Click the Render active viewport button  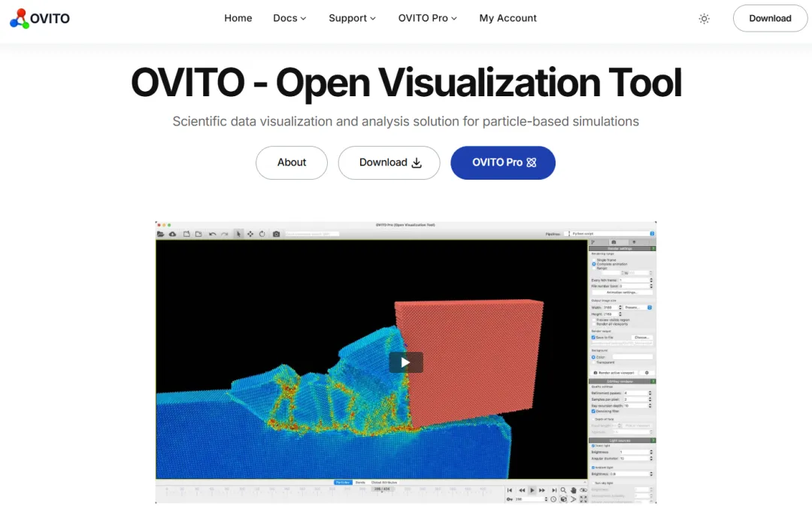click(614, 373)
